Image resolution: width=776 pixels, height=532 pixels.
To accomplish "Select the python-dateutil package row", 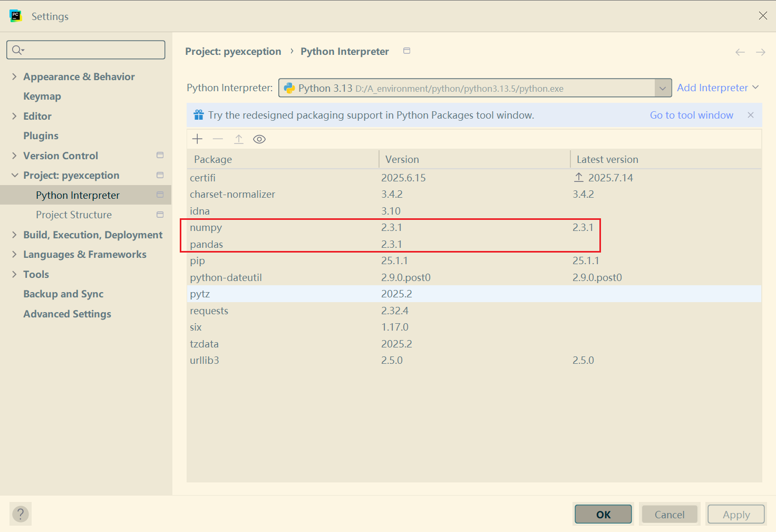I will 474,277.
